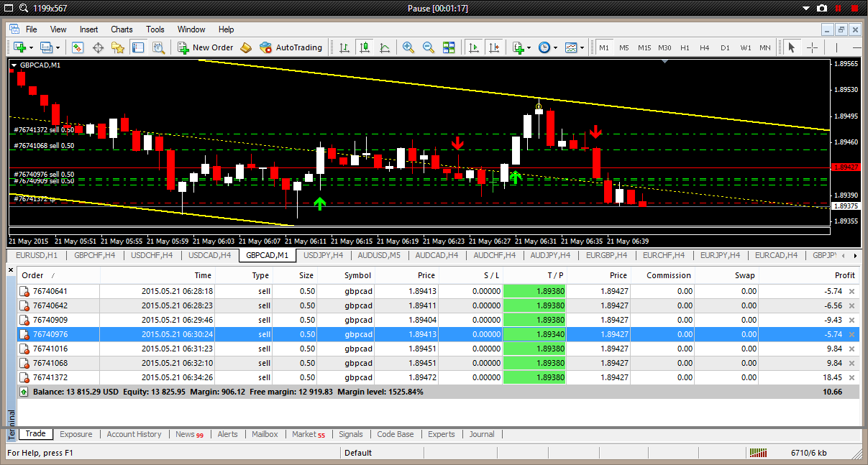
Task: Open the Strategy Tester icon
Action: click(158, 47)
